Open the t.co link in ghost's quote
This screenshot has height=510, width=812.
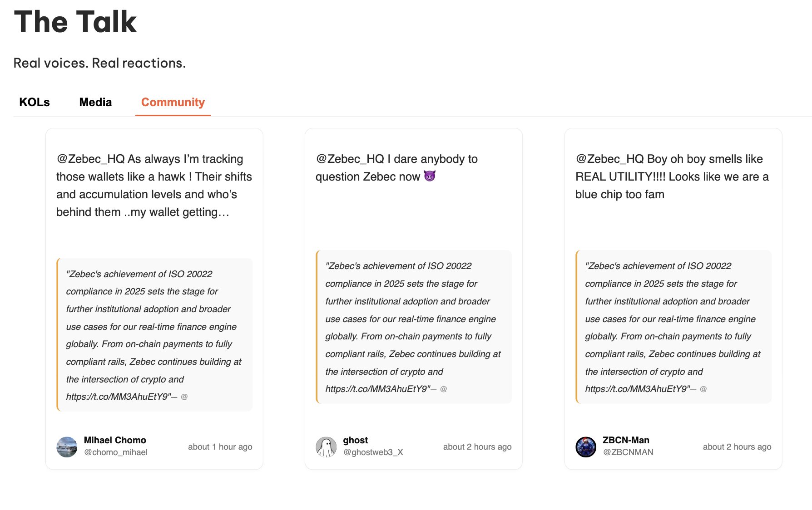click(x=376, y=389)
